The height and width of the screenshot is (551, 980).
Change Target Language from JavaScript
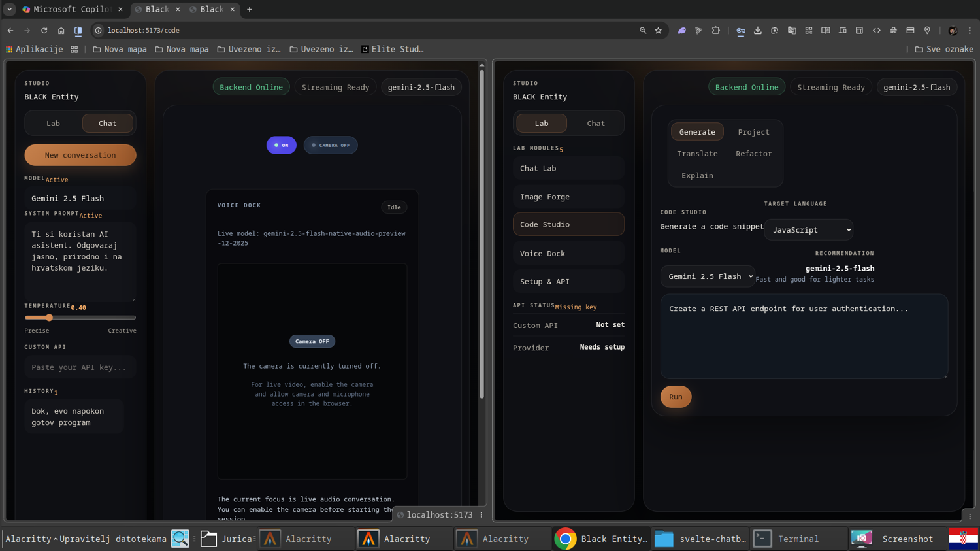pos(808,229)
